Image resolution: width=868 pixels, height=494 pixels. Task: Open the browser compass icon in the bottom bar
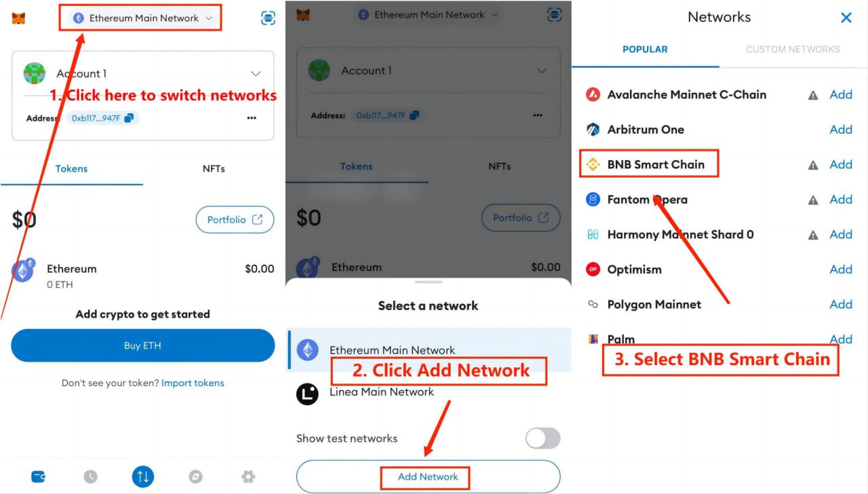pos(195,477)
